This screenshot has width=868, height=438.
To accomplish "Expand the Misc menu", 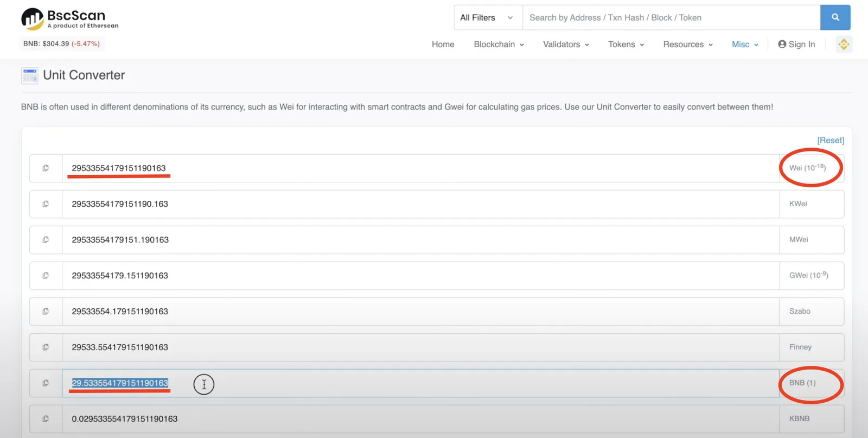I will [745, 45].
